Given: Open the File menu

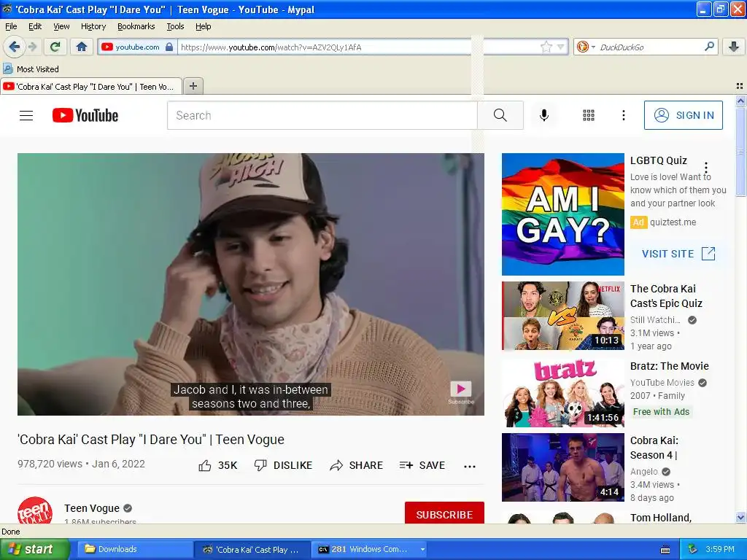Looking at the screenshot, I should click(11, 26).
